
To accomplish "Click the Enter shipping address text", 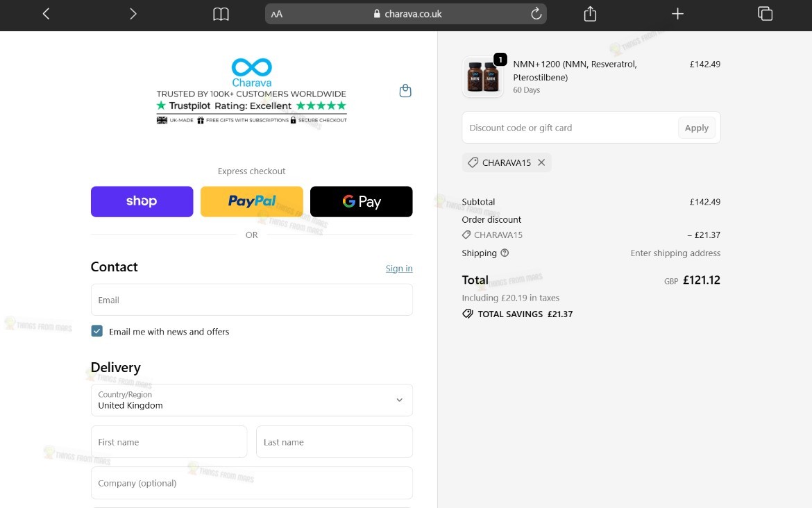I will (675, 253).
